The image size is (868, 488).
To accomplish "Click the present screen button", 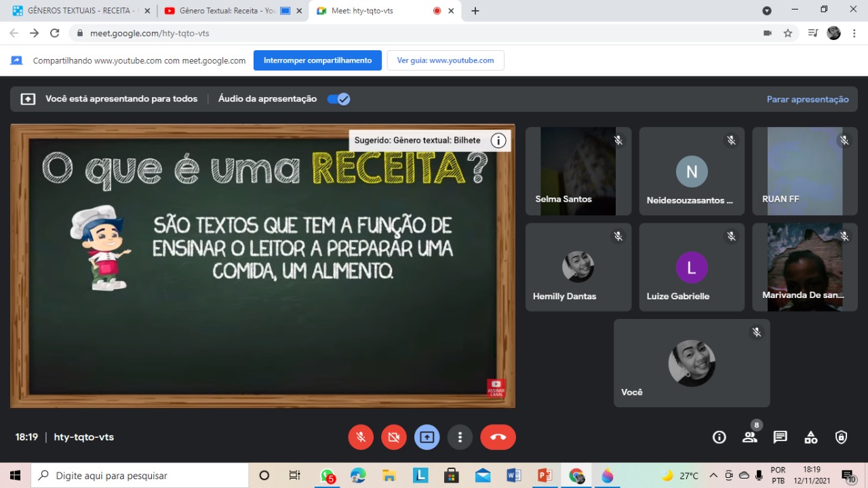I will click(x=427, y=437).
